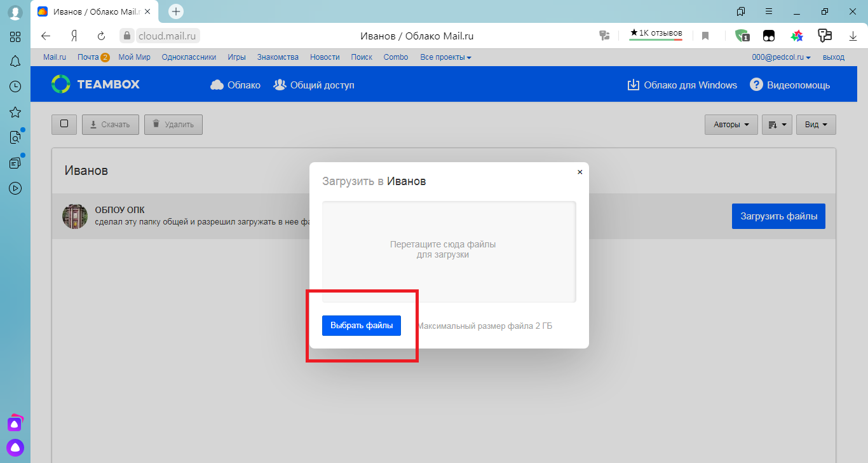Click the Выбрать файлы button

pos(362,326)
